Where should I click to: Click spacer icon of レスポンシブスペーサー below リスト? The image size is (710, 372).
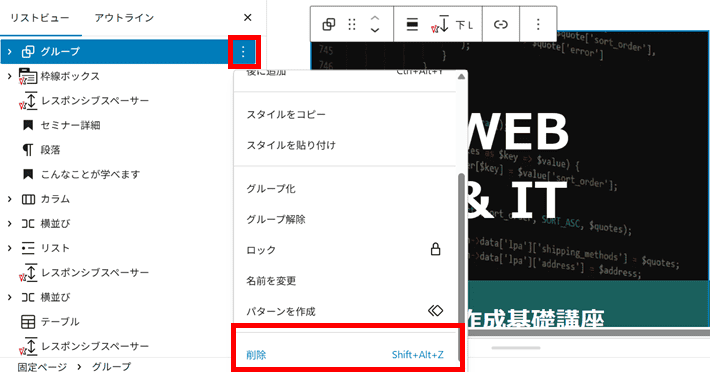click(28, 272)
